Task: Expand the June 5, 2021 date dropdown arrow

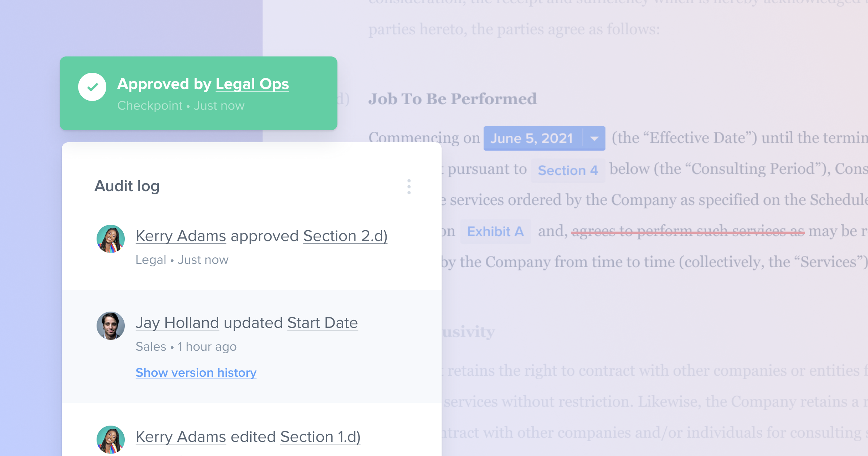Action: (594, 138)
